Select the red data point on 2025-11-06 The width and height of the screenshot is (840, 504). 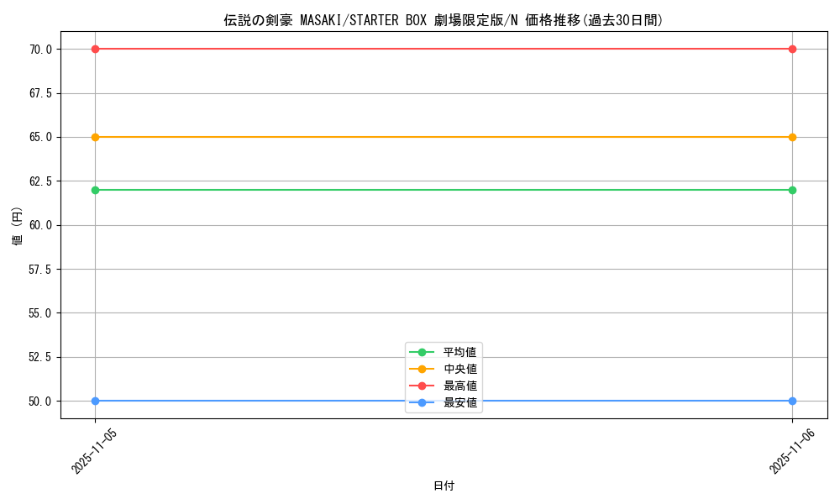tap(791, 49)
